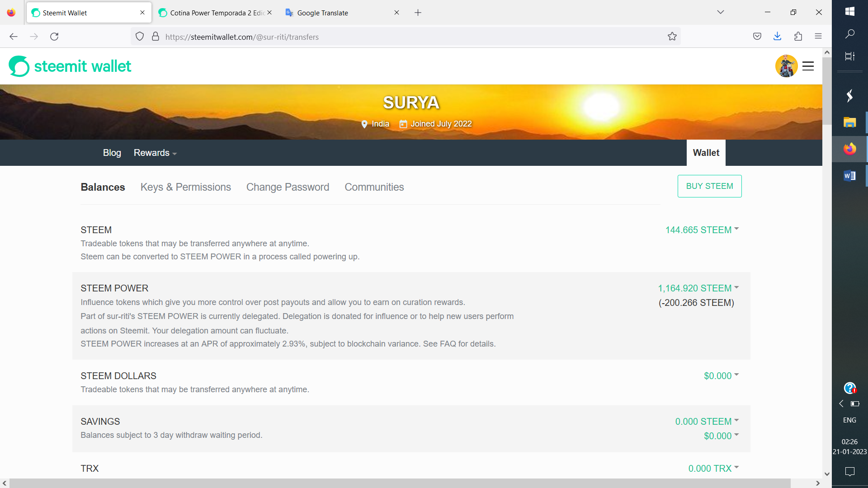The height and width of the screenshot is (488, 868).
Task: Open Microsoft Word from taskbar
Action: pos(850,175)
